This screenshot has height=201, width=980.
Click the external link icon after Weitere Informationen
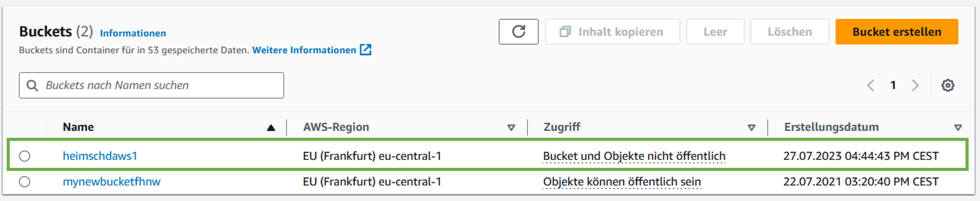[x=365, y=50]
